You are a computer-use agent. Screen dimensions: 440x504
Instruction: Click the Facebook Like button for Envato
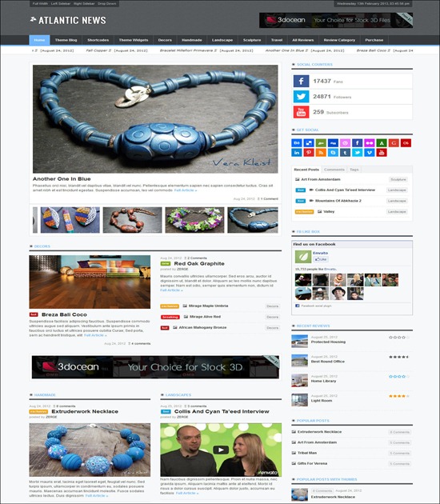[321, 259]
